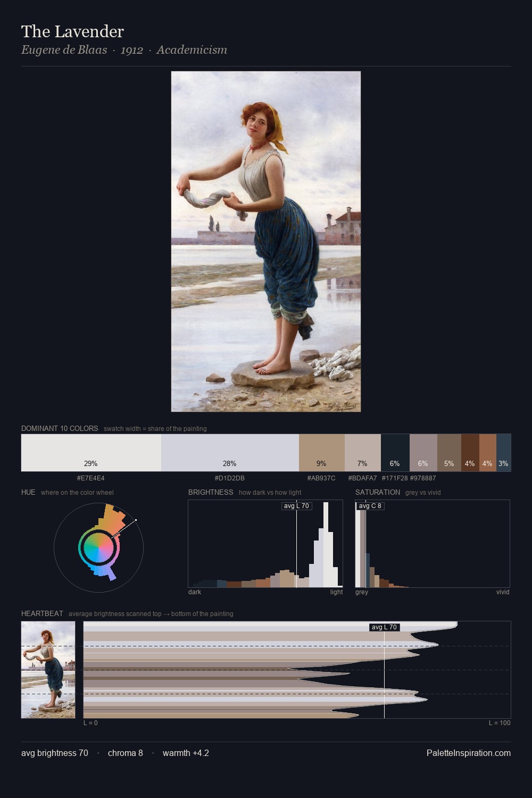The width and height of the screenshot is (532, 798).
Task: Click the BRIGHTNESS section heading
Action: 211,492
